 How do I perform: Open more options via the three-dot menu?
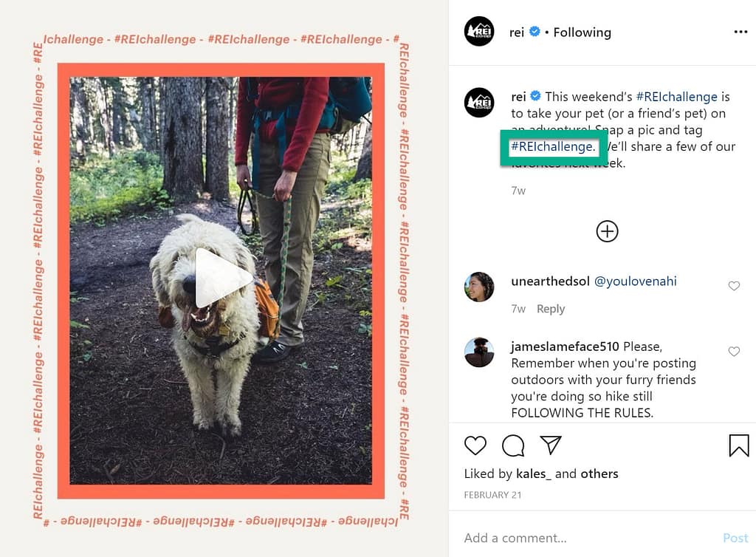(740, 32)
